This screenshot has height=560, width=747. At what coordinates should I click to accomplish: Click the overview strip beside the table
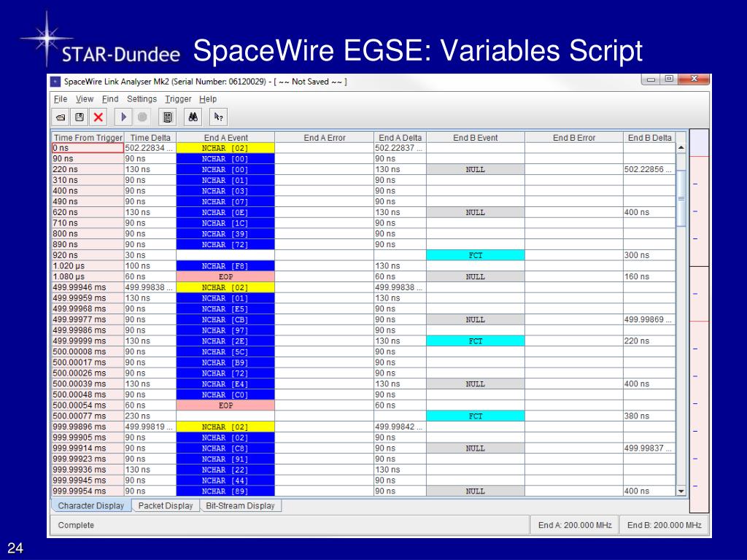(700, 321)
